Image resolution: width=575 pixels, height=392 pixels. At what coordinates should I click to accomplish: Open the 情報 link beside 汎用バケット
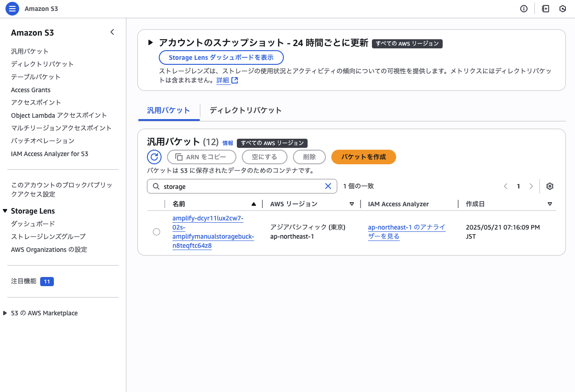coord(228,143)
